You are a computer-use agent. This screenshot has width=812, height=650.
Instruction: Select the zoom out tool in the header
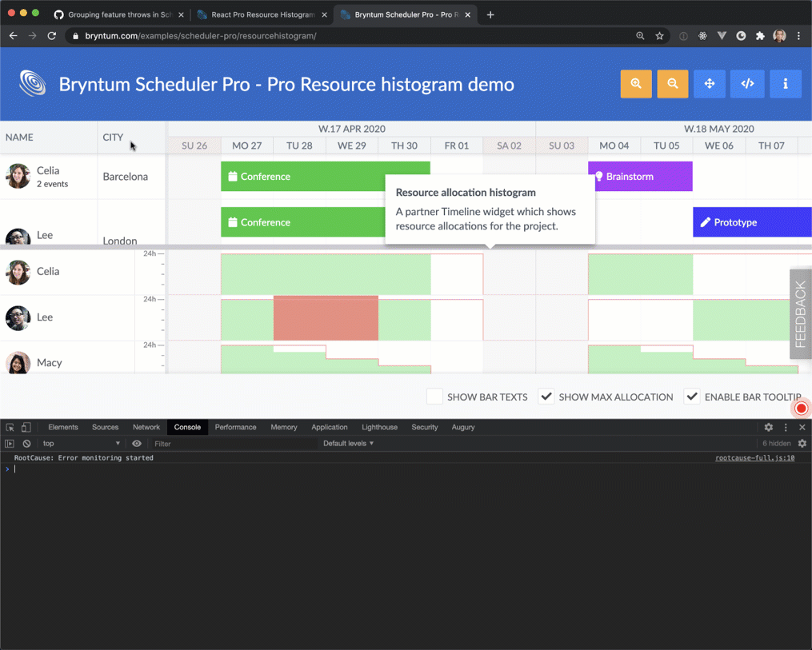(x=673, y=83)
